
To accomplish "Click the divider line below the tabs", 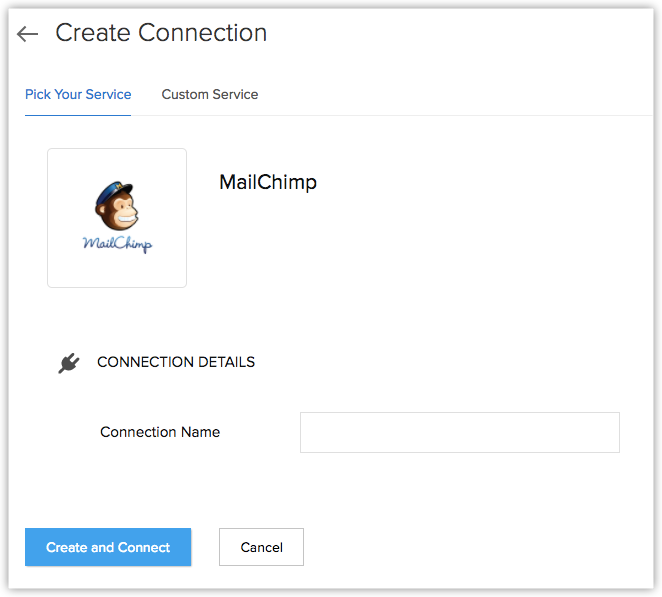I will click(400, 116).
